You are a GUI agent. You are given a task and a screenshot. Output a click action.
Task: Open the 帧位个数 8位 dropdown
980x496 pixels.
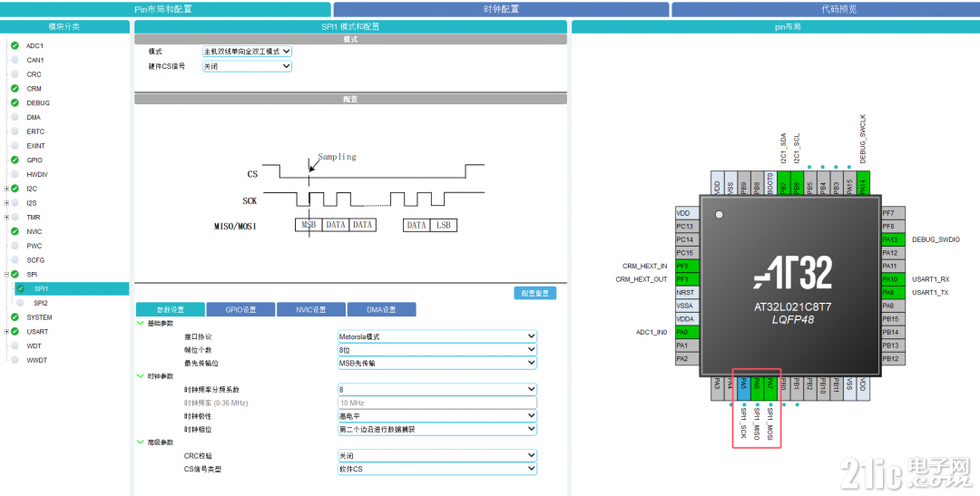[x=436, y=350]
